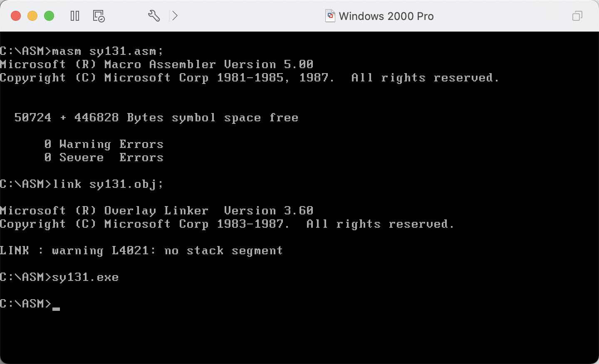Viewport: 599px width, 364px height.
Task: Close the virtual machine window
Action: 16,16
